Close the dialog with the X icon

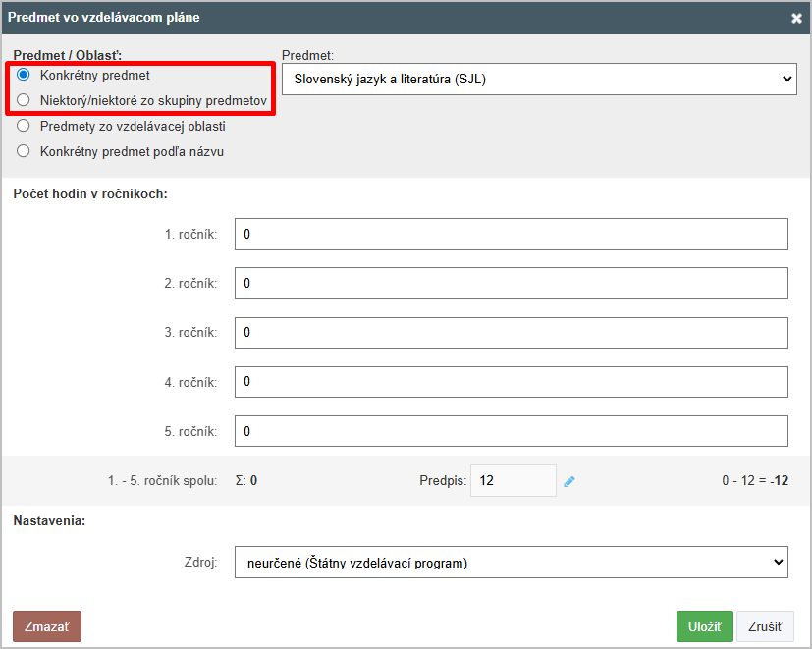796,18
